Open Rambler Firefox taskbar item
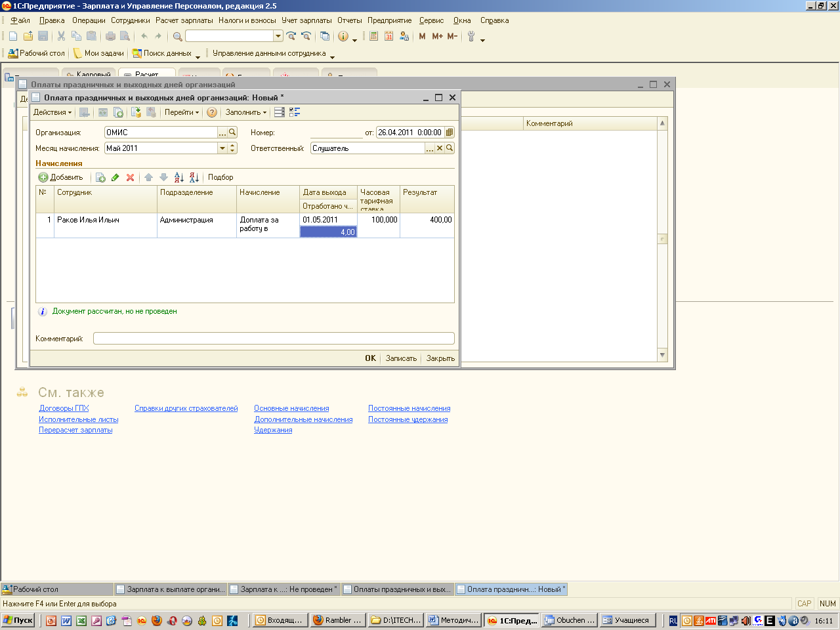Screen dimensions: 840x630 point(337,620)
